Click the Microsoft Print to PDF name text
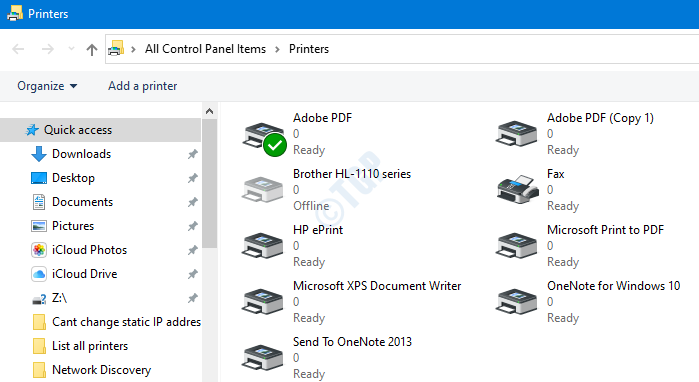The height and width of the screenshot is (382, 699). 606,230
